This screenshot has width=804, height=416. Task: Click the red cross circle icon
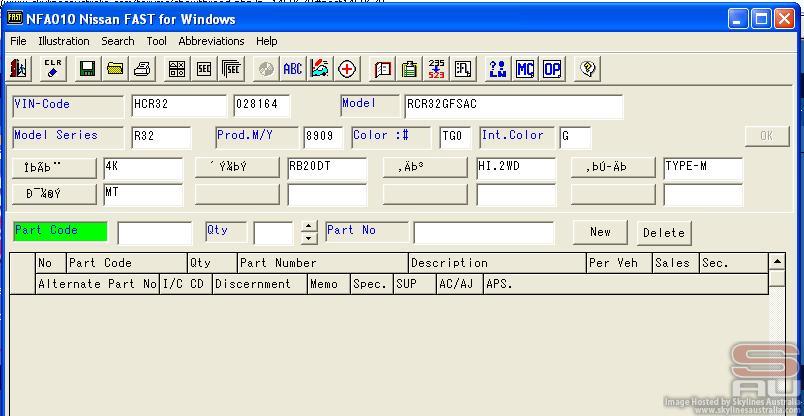tap(347, 68)
